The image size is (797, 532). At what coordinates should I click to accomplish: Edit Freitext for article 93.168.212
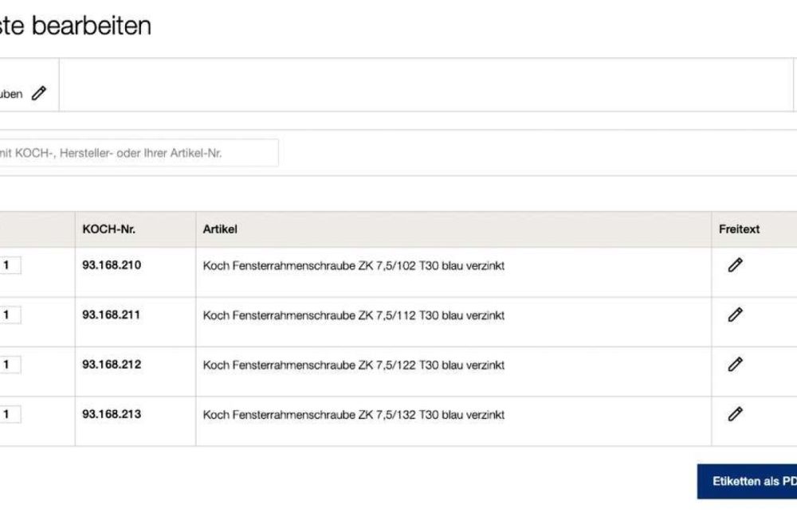tap(735, 364)
